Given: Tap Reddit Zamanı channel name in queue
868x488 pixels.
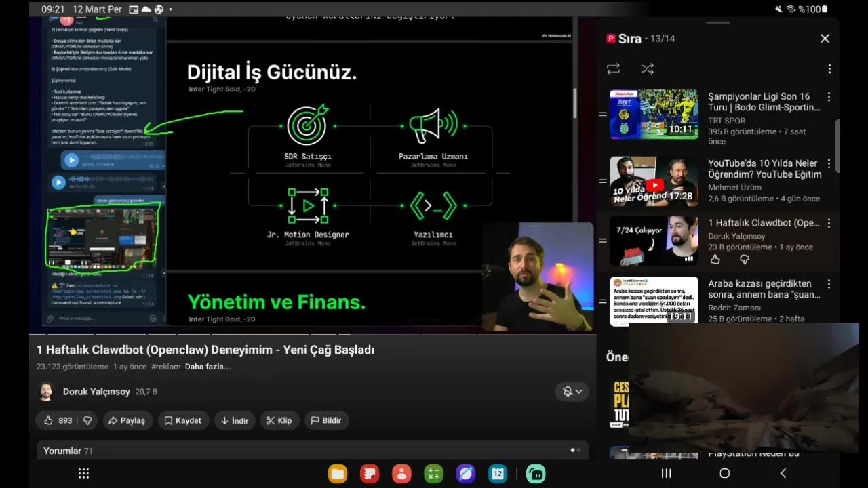Looking at the screenshot, I should (x=734, y=308).
